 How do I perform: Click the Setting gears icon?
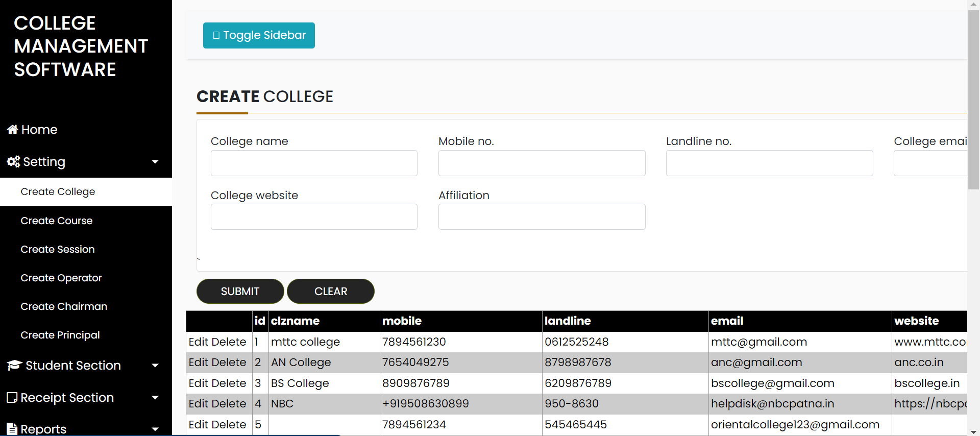[13, 162]
